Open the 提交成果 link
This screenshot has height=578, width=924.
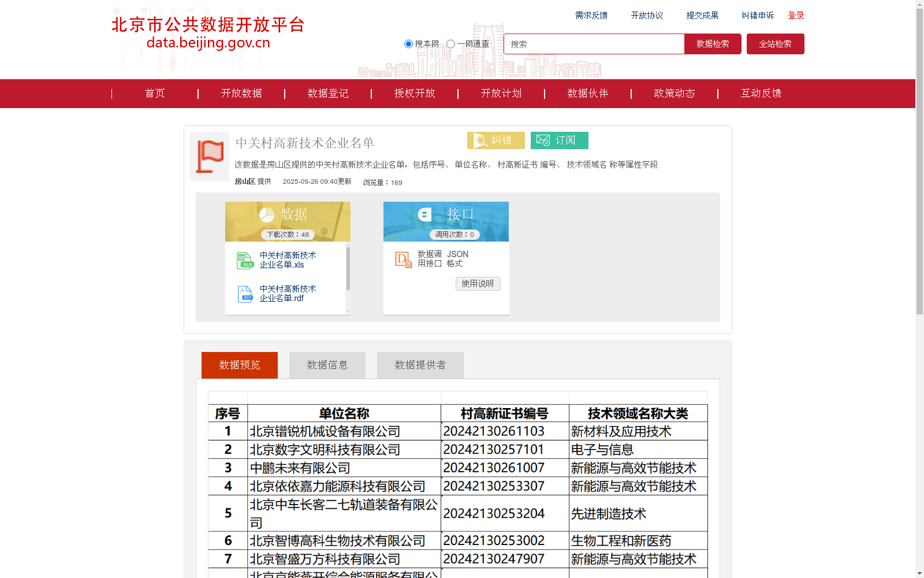click(702, 16)
